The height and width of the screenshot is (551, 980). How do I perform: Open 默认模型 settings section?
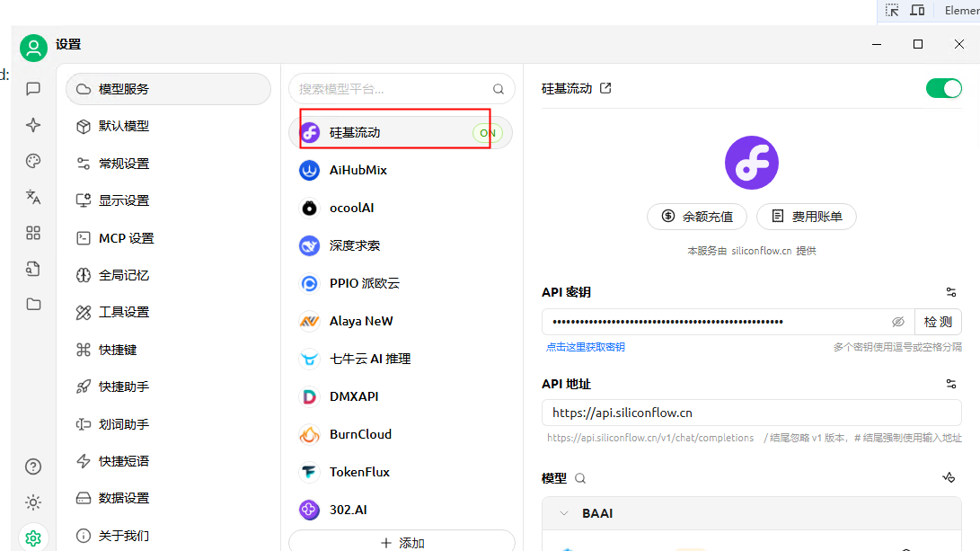[x=168, y=126]
